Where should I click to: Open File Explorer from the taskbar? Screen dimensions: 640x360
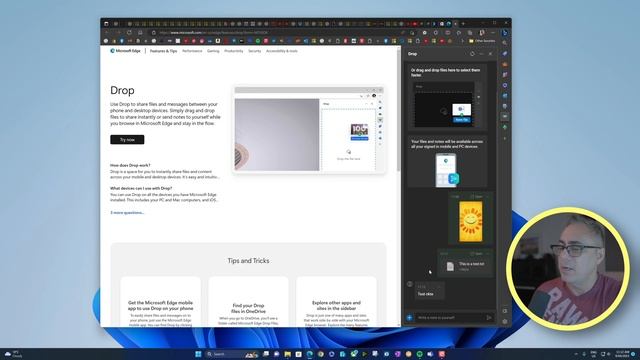click(288, 354)
